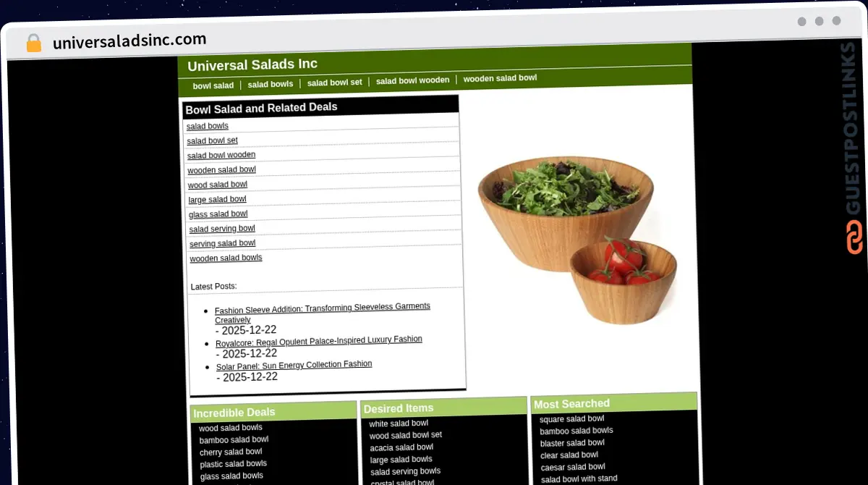Click 'wood salad bowls' under Incredible Deals
Screen dimensions: 868x485
(231, 428)
